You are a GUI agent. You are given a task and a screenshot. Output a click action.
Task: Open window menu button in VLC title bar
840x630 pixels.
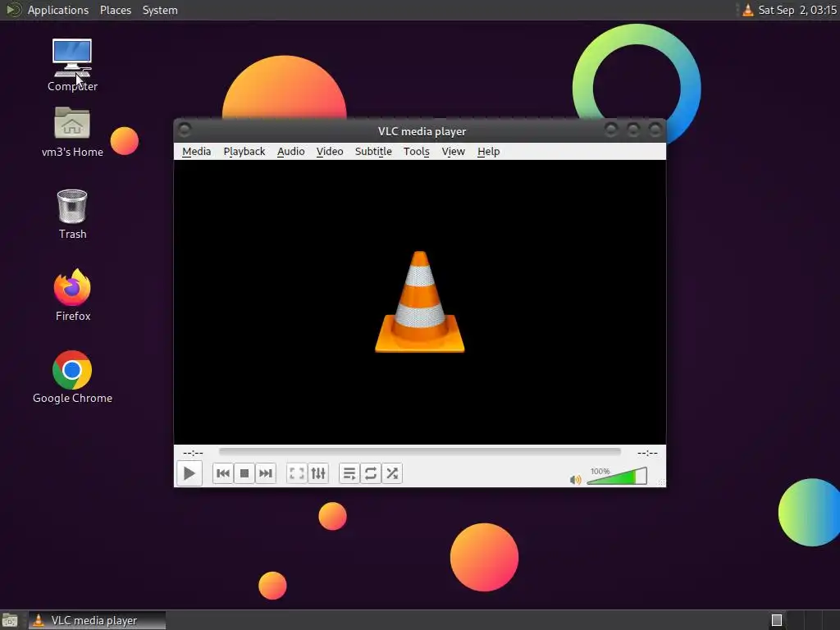tap(185, 130)
